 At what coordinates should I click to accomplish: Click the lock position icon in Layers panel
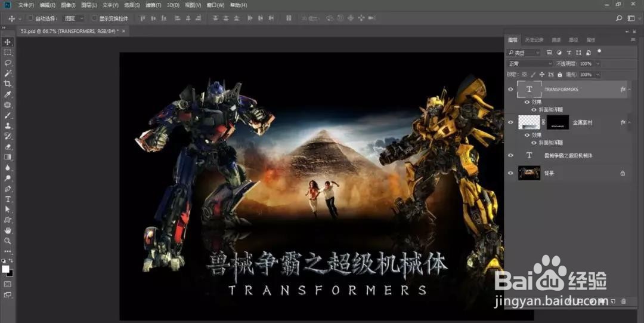(541, 75)
